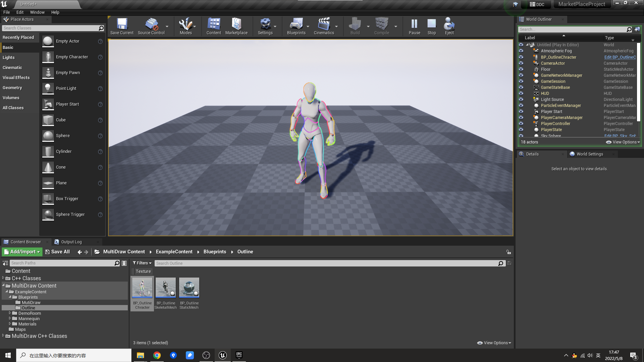Image resolution: width=644 pixels, height=362 pixels.
Task: Expand the DemoRoom folder in tree
Action: pos(10,313)
